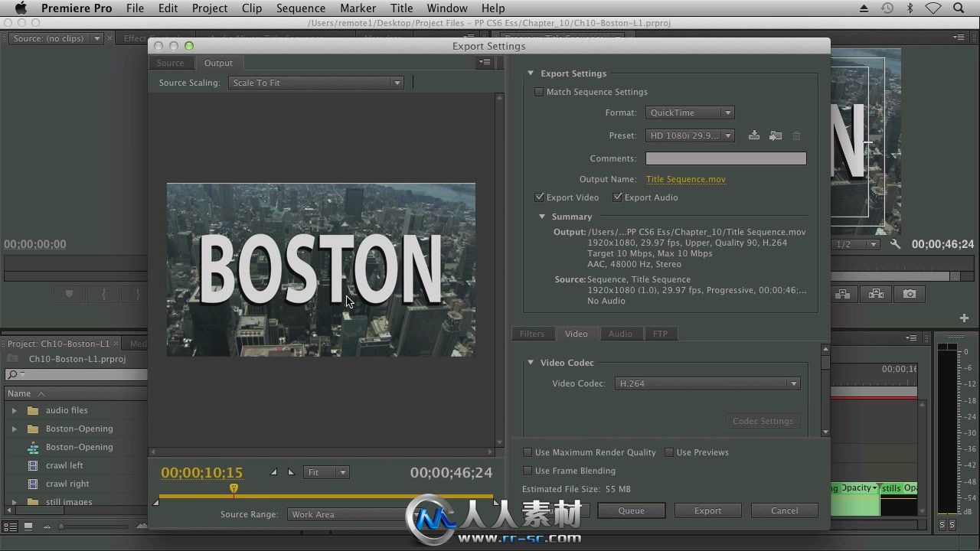Switch Project panel to List View
Image resolution: width=980 pixels, height=551 pixels.
click(x=10, y=527)
